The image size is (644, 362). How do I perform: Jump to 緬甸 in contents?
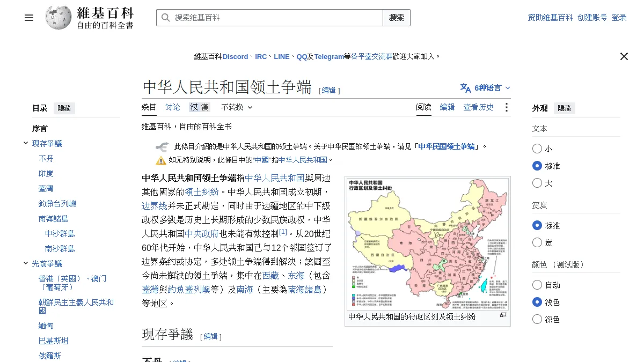pyautogui.click(x=46, y=326)
